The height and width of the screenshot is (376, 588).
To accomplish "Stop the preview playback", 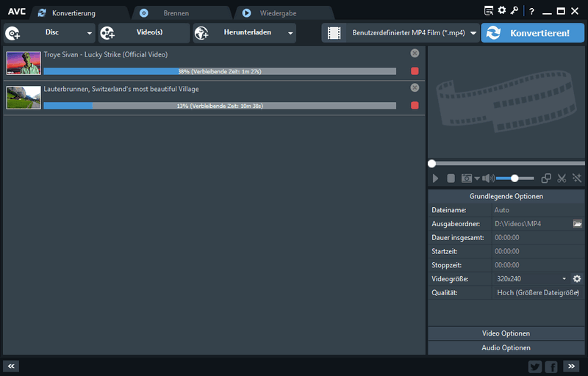I will pyautogui.click(x=451, y=178).
